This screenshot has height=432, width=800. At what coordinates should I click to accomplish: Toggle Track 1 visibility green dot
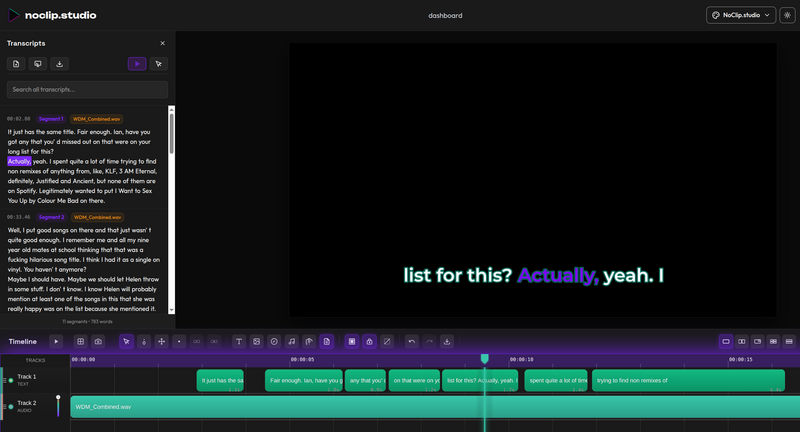(11, 380)
